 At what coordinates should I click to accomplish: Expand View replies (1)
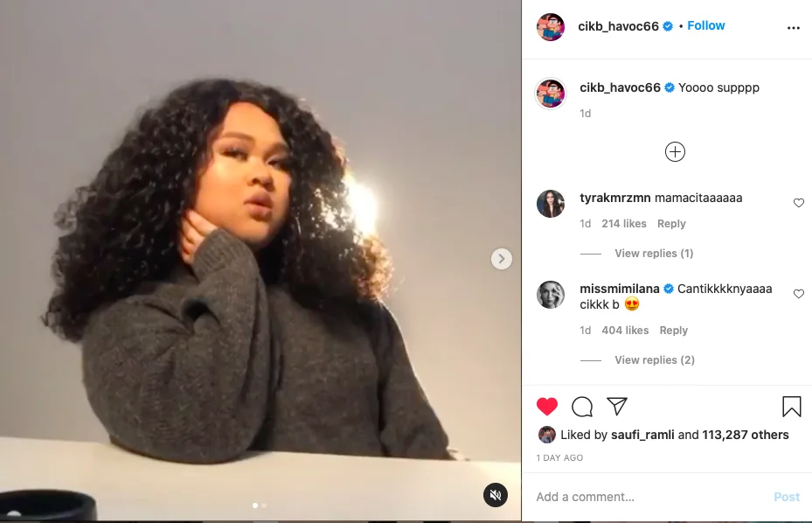[x=654, y=254]
